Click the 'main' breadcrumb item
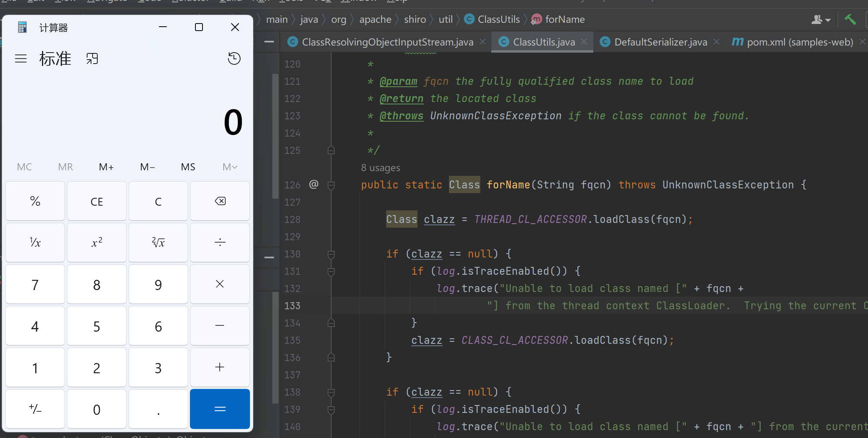868x438 pixels. pyautogui.click(x=277, y=19)
